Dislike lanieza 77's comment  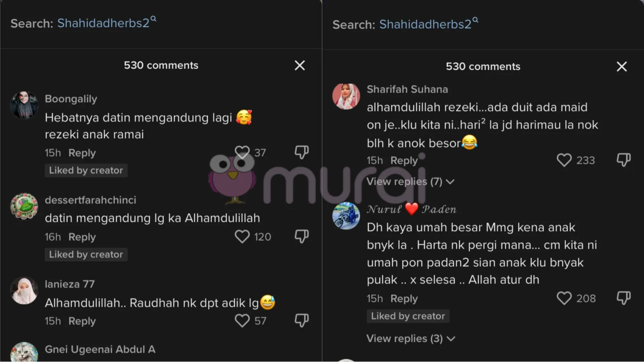[302, 321]
